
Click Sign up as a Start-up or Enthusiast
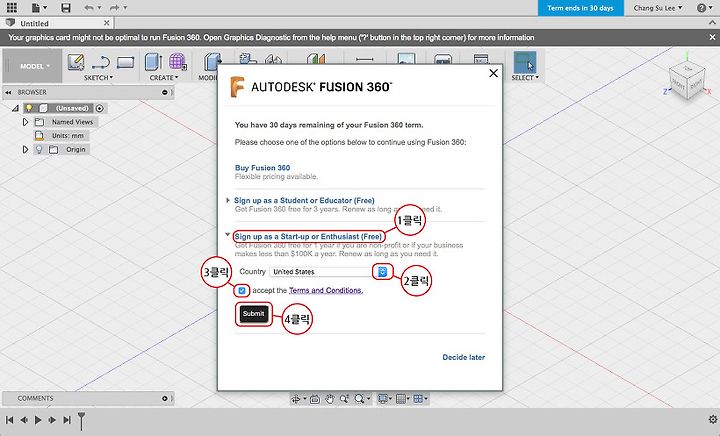(308, 236)
